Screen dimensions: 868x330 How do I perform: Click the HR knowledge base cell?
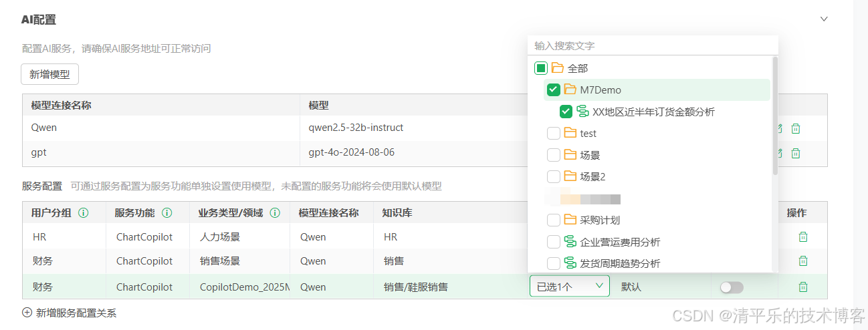[391, 236]
